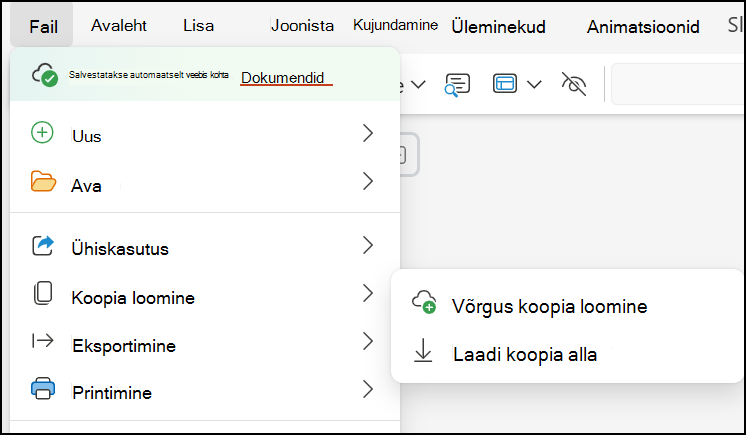Open the Kujundamine tab
The image size is (746, 435).
click(x=395, y=25)
